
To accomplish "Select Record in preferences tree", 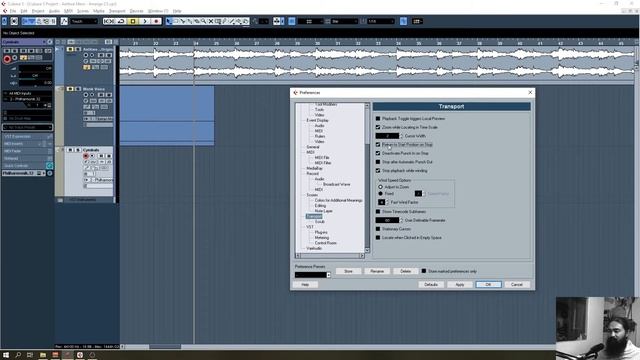I will tap(312, 173).
